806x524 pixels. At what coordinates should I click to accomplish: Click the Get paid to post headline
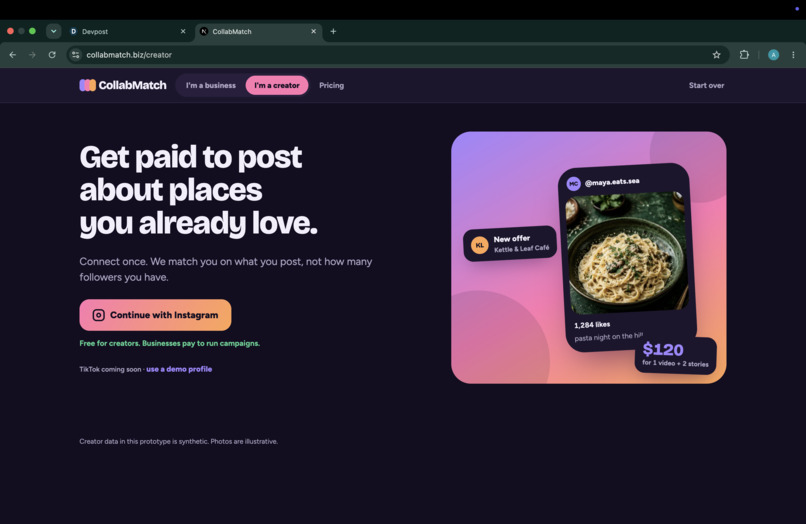tap(198, 190)
